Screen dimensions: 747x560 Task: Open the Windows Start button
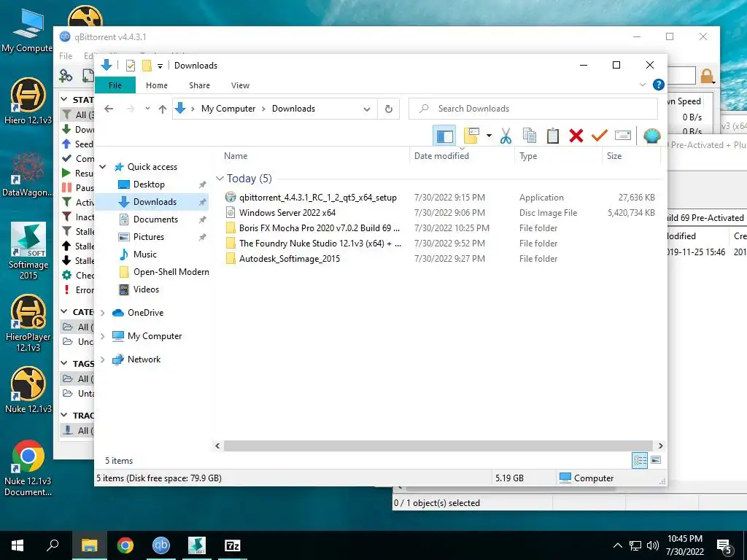18,545
